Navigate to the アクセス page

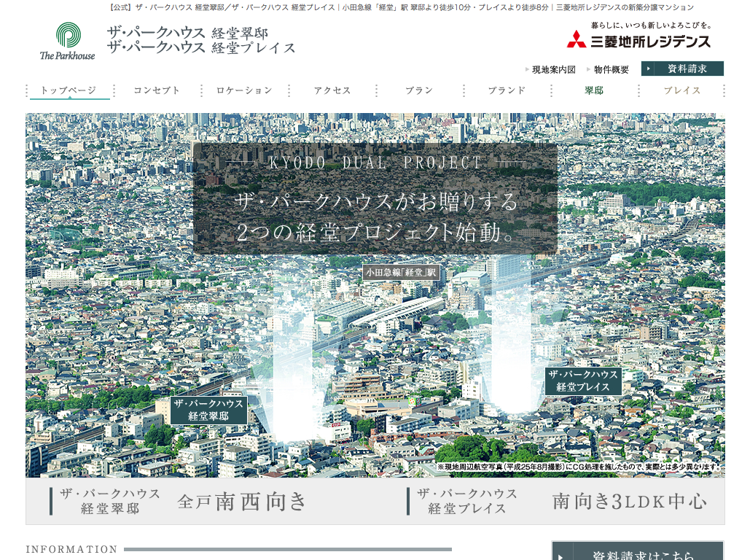point(332,90)
